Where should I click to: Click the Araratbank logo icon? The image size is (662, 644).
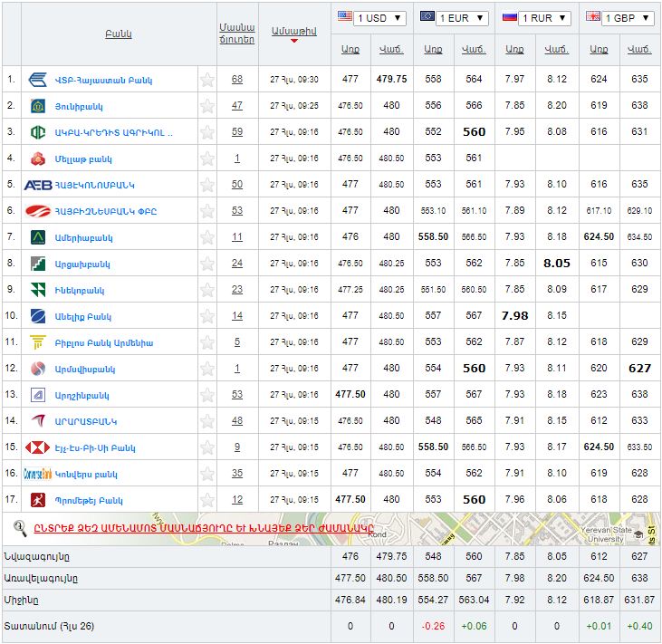38,421
